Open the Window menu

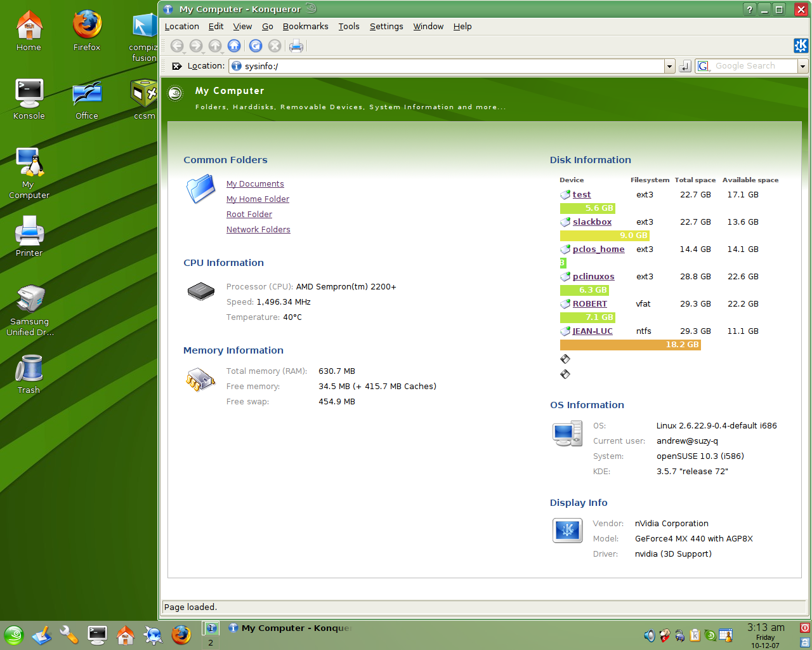tap(428, 26)
